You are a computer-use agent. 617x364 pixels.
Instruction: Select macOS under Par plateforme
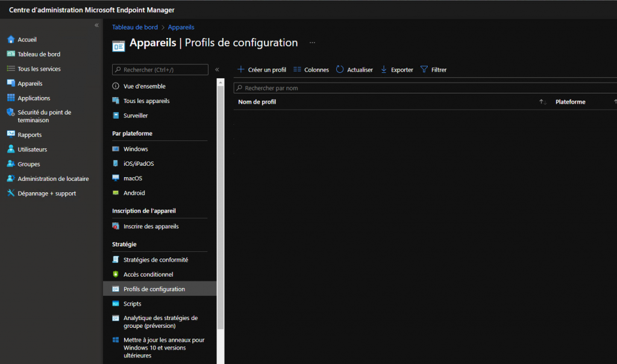pos(133,178)
